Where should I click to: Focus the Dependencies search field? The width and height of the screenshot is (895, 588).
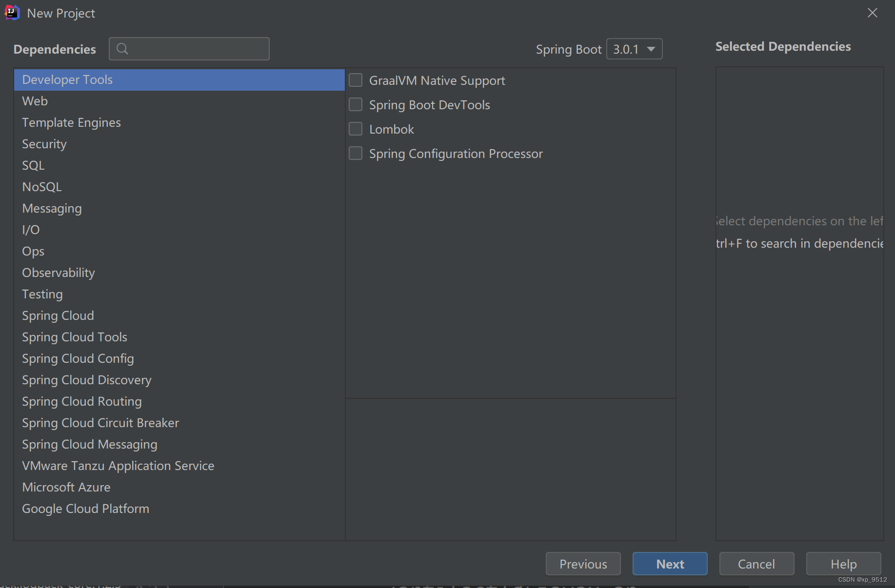189,49
